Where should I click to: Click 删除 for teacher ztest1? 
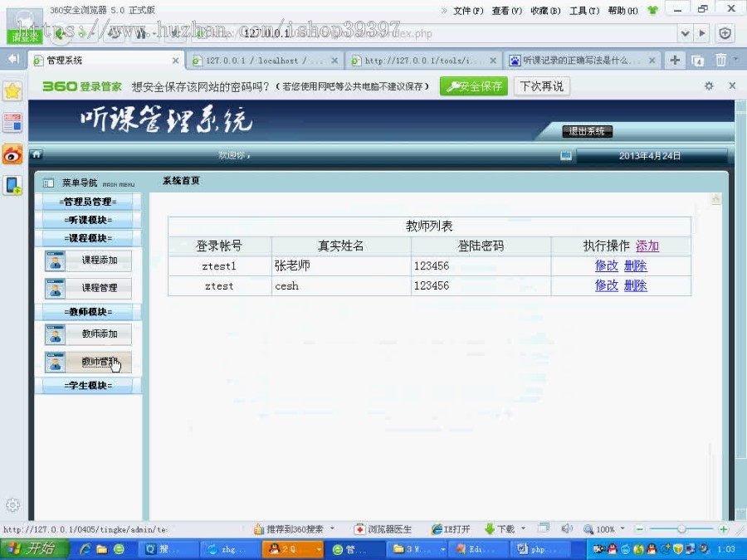636,265
